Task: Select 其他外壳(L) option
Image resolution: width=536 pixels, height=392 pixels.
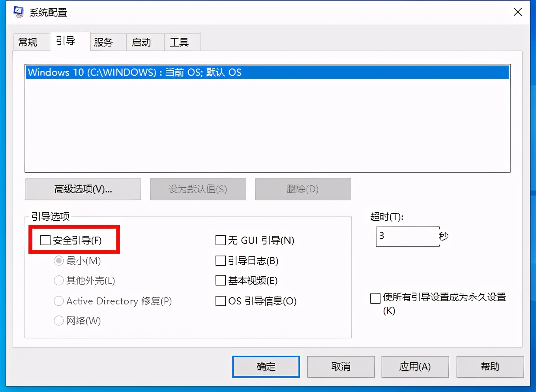Action: click(x=58, y=280)
